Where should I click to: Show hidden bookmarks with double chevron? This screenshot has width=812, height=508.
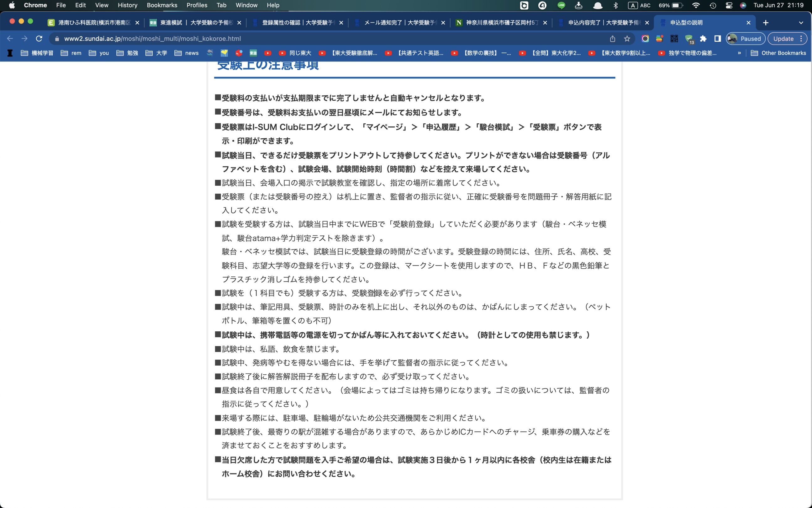[x=739, y=53]
